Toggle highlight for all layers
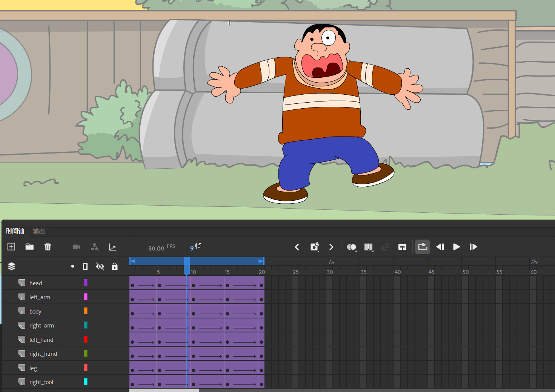Viewport: 555px width, 392px height. tap(72, 266)
